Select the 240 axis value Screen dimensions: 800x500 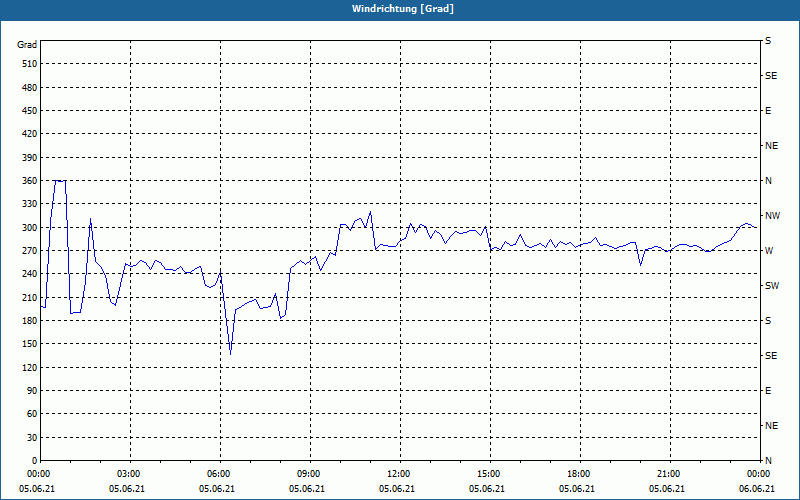click(x=30, y=273)
